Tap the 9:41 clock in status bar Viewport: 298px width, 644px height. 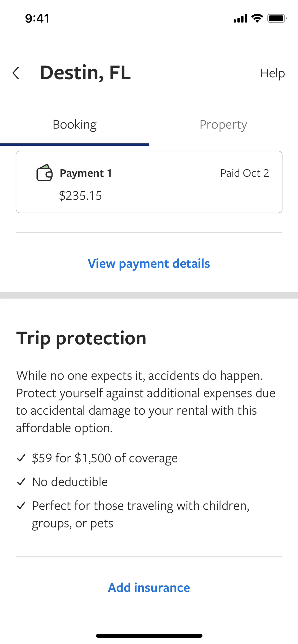pos(37,18)
